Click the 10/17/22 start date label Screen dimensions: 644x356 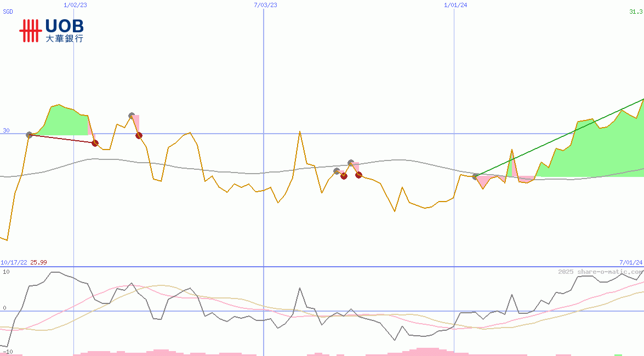click(14, 262)
